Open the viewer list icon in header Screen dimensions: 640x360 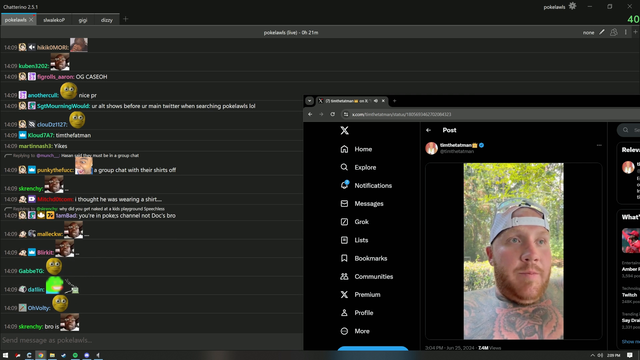click(613, 32)
